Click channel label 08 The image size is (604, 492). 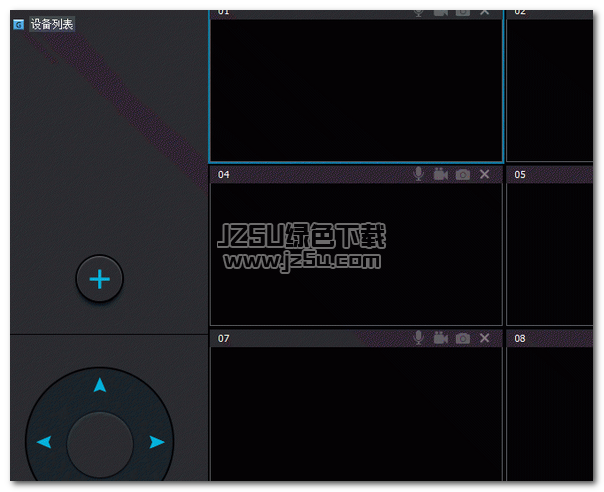click(520, 338)
